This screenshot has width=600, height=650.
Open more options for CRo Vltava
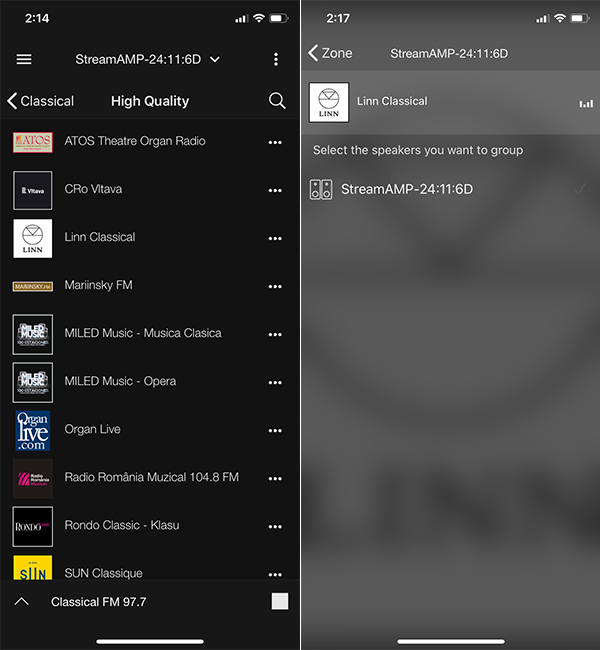tap(275, 190)
